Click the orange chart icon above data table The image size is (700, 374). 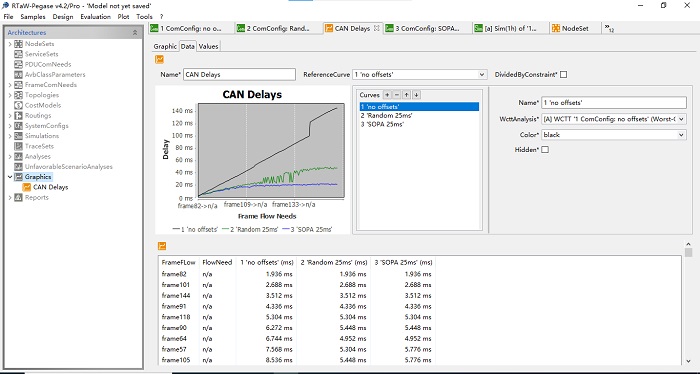(162, 246)
